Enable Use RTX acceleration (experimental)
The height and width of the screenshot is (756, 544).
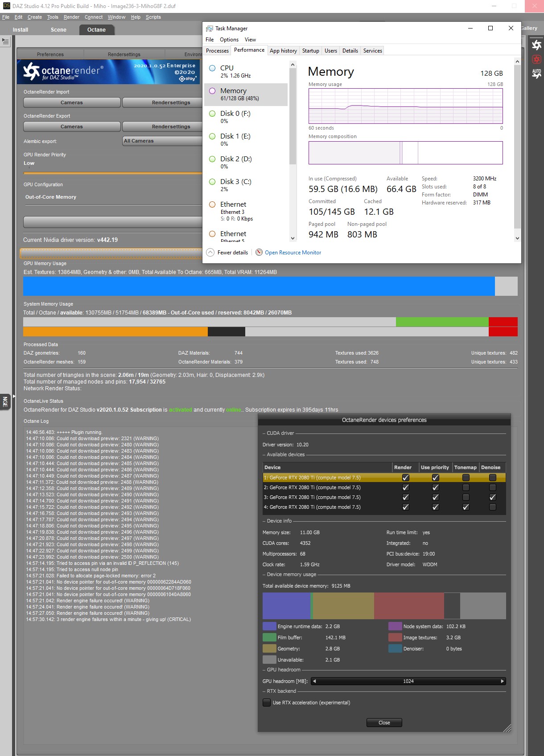267,703
